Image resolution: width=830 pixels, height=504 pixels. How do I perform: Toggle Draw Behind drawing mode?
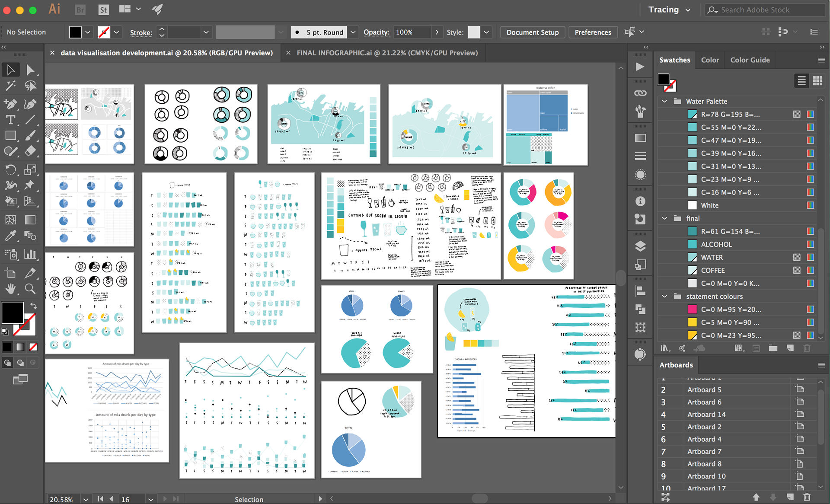[20, 363]
